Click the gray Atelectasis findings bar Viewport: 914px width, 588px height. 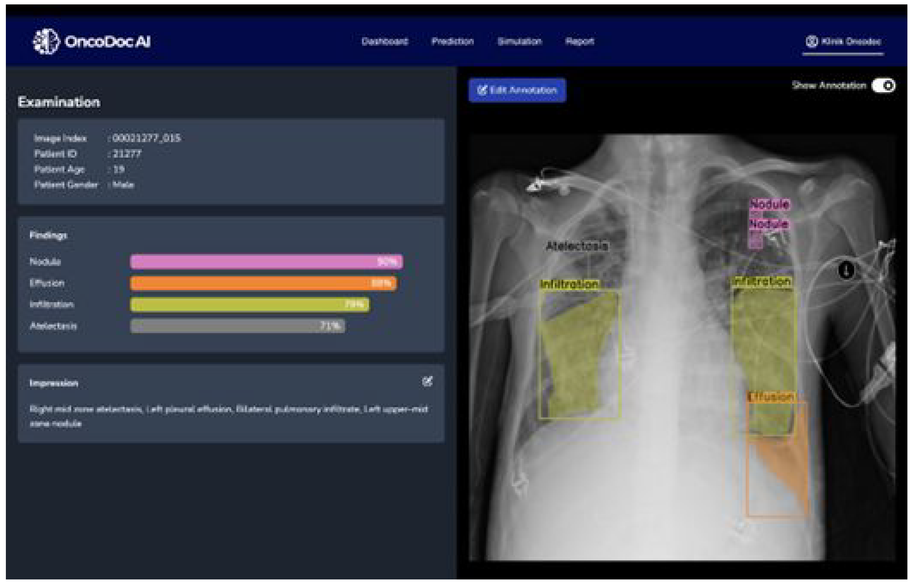237,326
